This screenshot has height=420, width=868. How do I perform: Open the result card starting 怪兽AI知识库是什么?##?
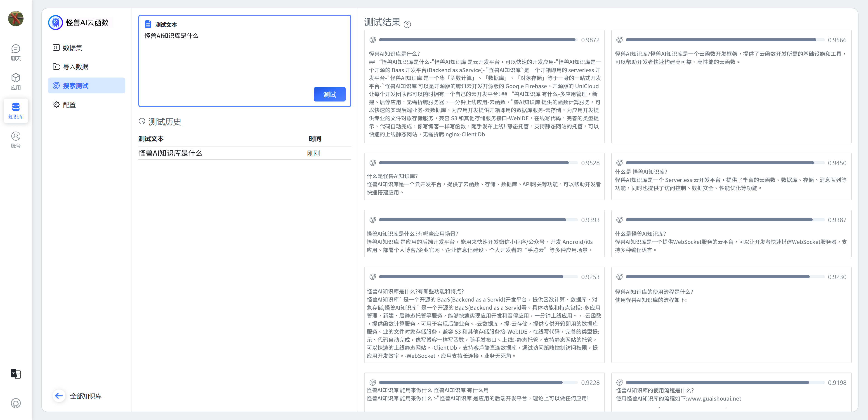tap(484, 87)
